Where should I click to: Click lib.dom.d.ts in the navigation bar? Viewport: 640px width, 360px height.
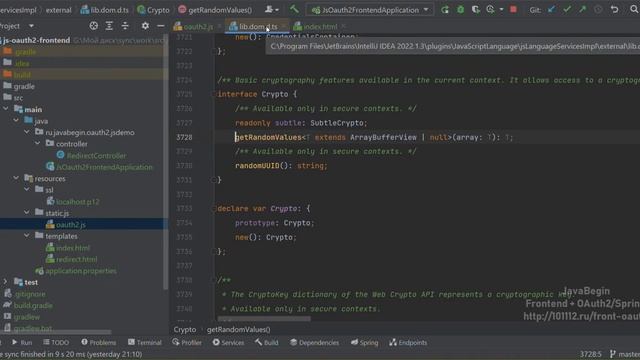point(104,10)
